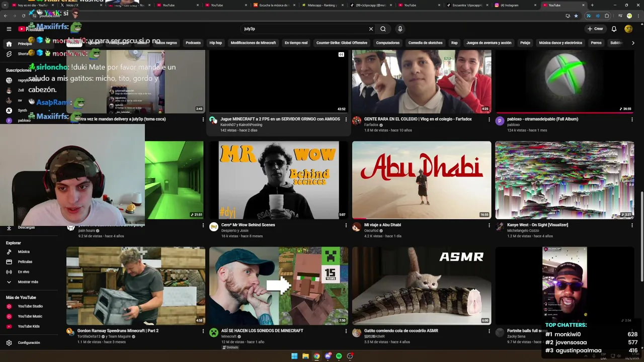Select the Computadoras filter chip
This screenshot has height=362, width=644.
point(388,43)
